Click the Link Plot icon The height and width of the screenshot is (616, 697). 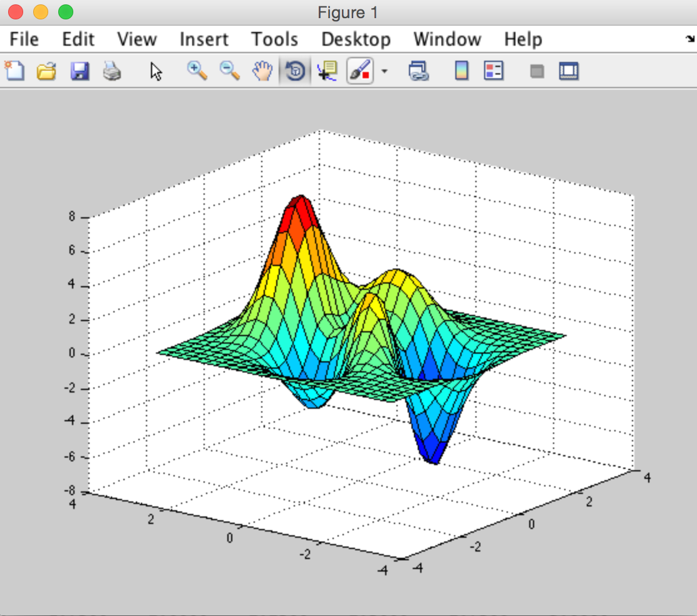418,71
